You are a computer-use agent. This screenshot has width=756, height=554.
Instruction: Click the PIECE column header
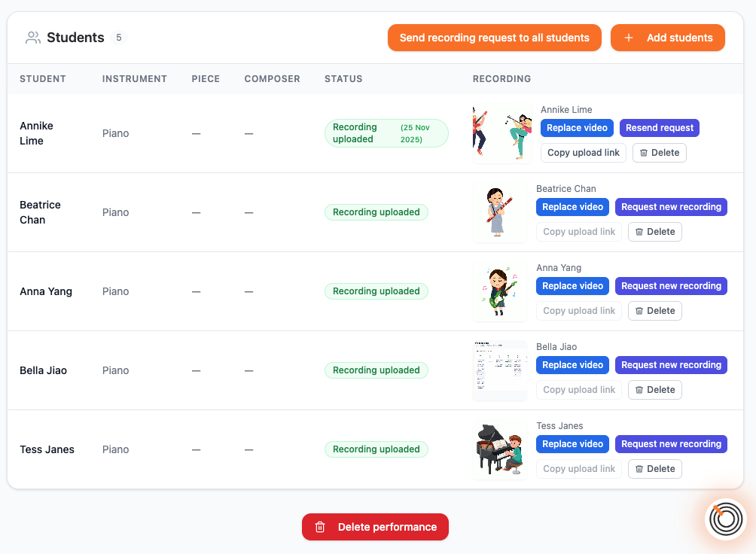point(206,79)
